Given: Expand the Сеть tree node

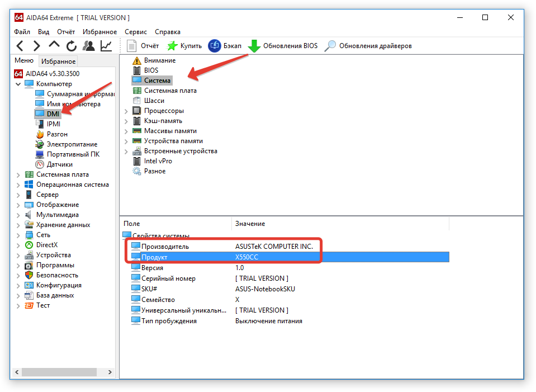Looking at the screenshot, I should 18,235.
